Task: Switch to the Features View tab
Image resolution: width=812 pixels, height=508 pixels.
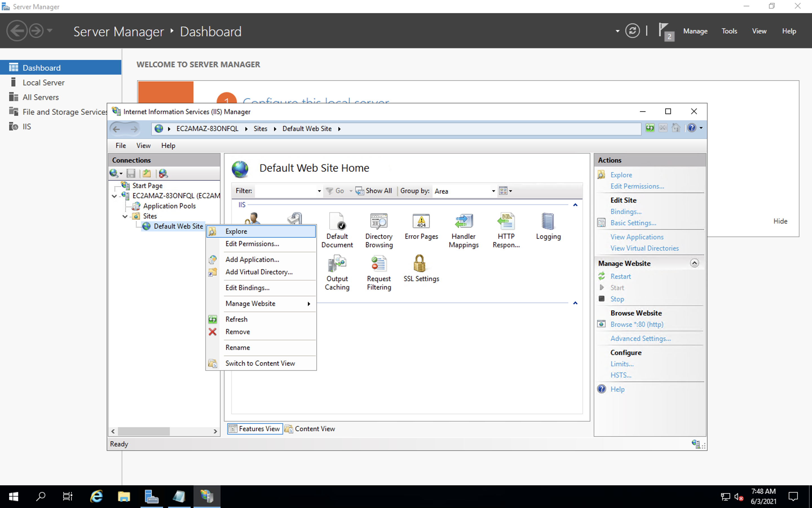Action: (x=255, y=429)
